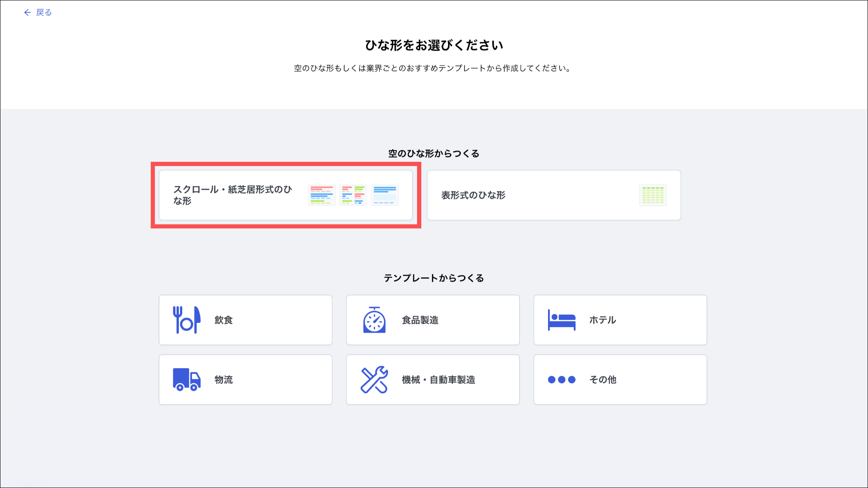Viewport: 868px width, 488px height.
Task: Click the bed icon for ホテル
Action: point(562,320)
